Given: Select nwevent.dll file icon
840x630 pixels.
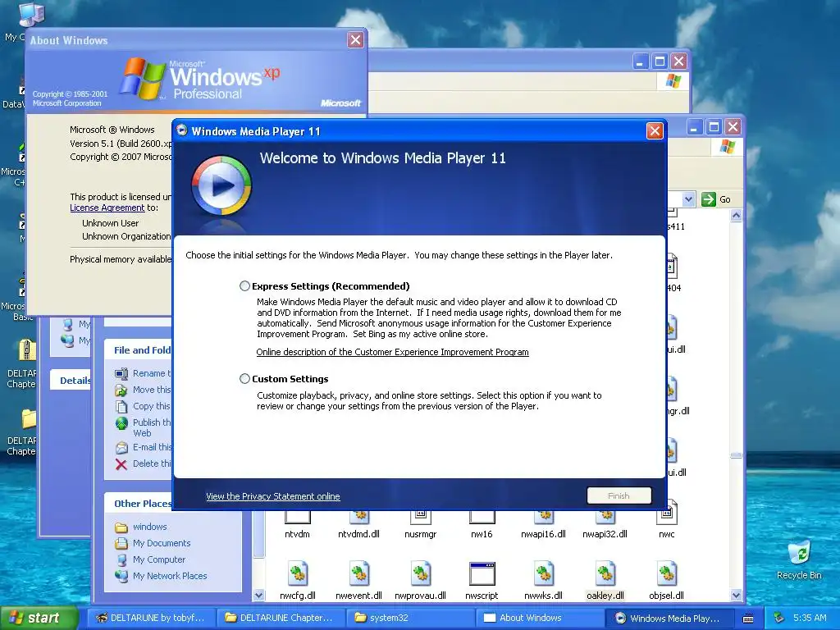Looking at the screenshot, I should tap(359, 573).
